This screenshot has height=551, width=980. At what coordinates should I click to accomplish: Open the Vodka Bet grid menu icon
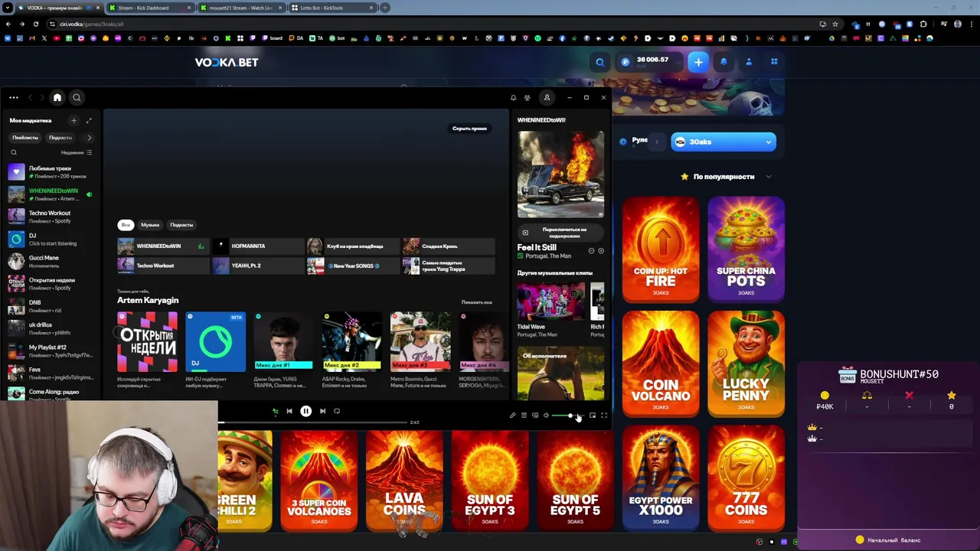pos(774,62)
